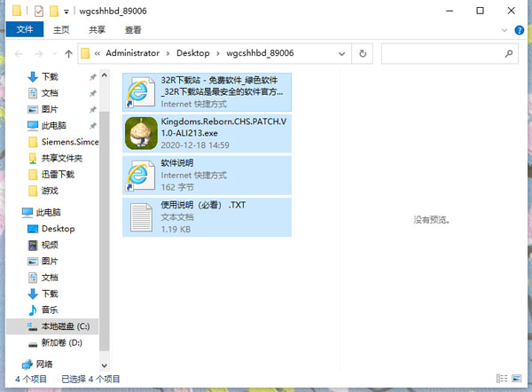
Task: Switch to the 查看 ribbon tab
Action: click(x=133, y=30)
